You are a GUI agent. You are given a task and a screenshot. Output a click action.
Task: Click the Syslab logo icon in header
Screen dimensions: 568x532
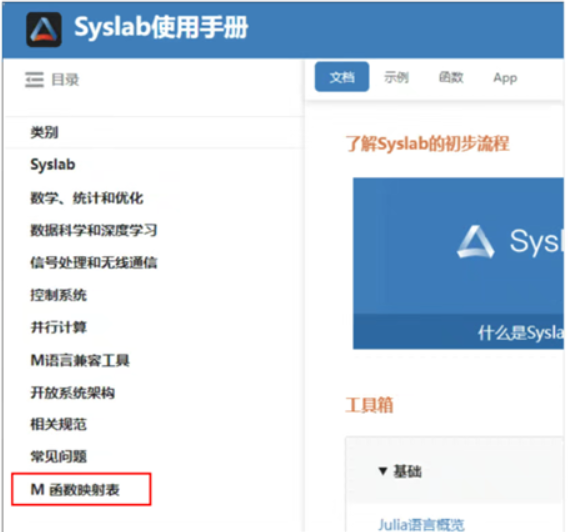pos(44,29)
